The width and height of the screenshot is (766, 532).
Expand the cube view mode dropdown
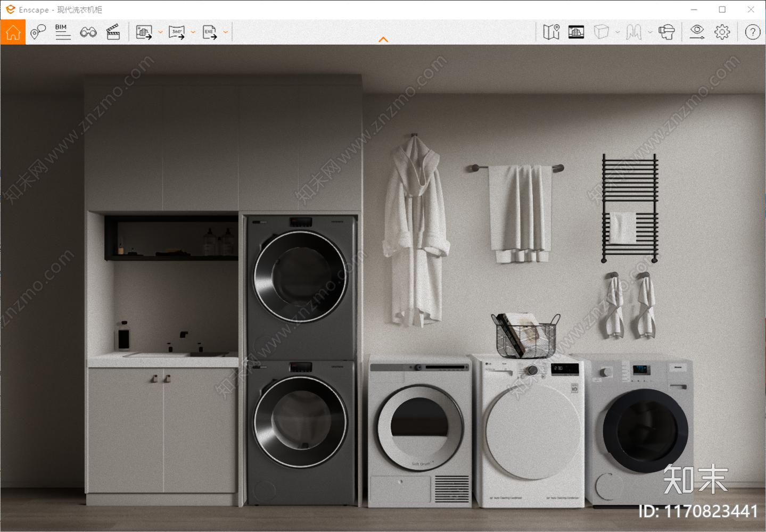point(617,32)
